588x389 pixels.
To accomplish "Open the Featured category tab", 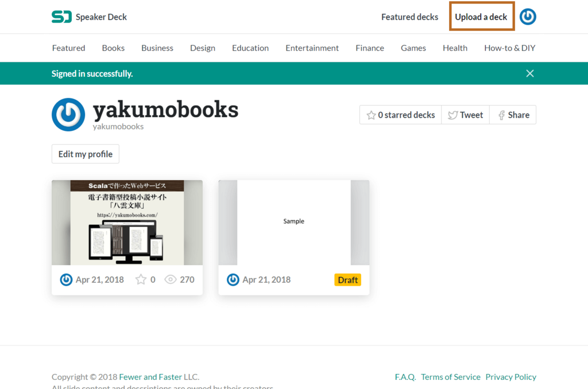I will click(69, 48).
